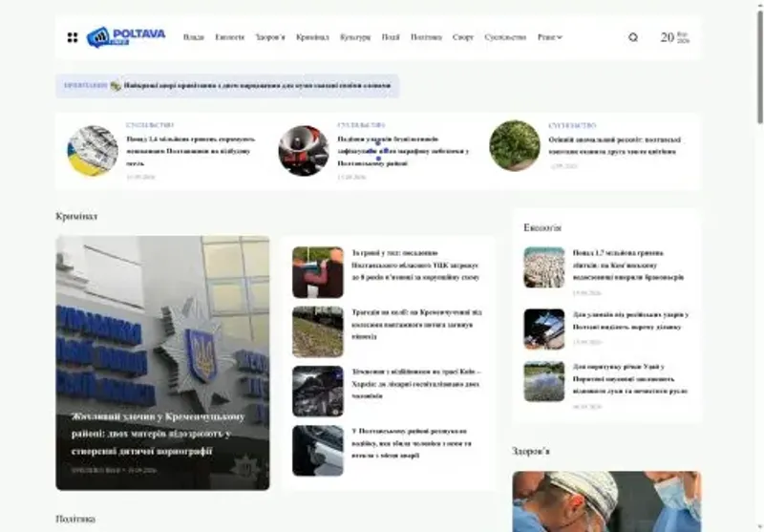Viewport: 764px width, 532px height.
Task: Click the Суспільство tag above the loudspeaker story
Action: click(361, 125)
